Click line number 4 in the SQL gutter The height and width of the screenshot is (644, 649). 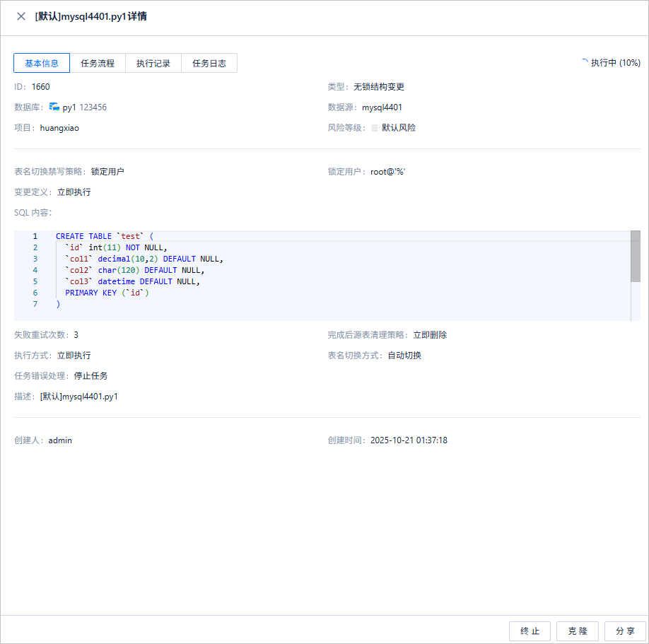pyautogui.click(x=35, y=270)
